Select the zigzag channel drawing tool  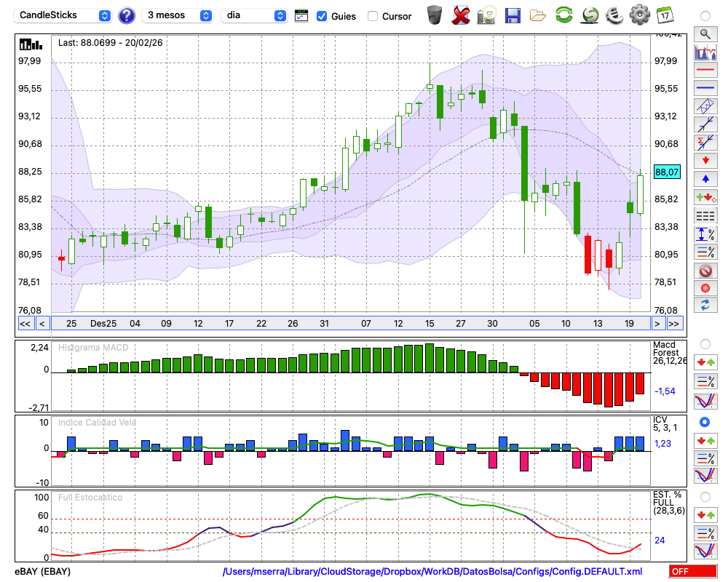click(705, 105)
